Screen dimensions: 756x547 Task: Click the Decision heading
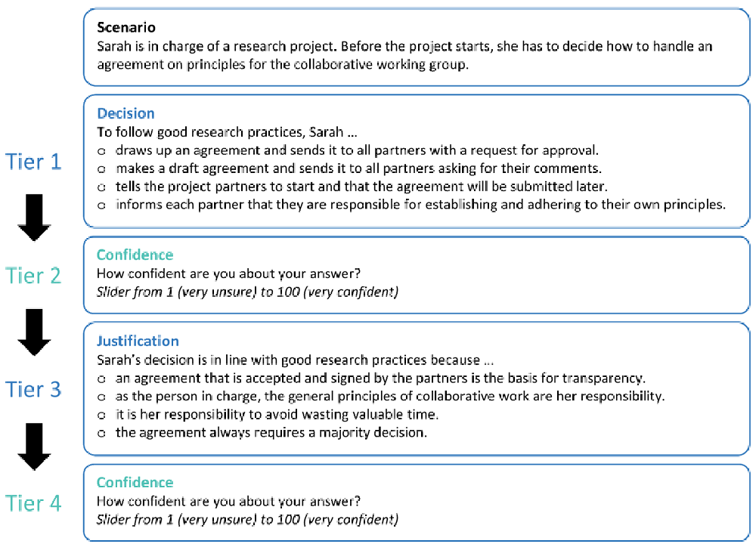tap(125, 113)
